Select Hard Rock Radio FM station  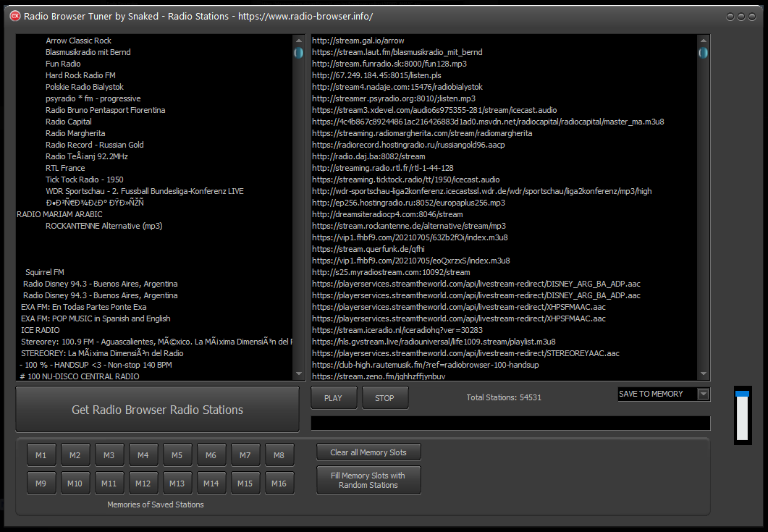pos(81,75)
